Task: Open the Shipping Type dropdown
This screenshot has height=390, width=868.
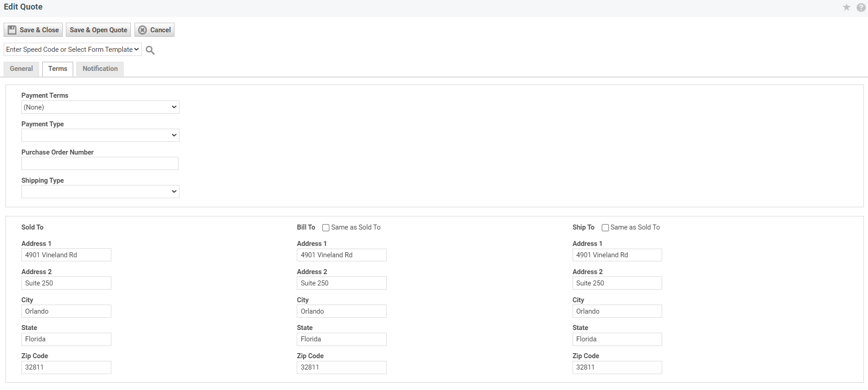Action: pos(100,192)
